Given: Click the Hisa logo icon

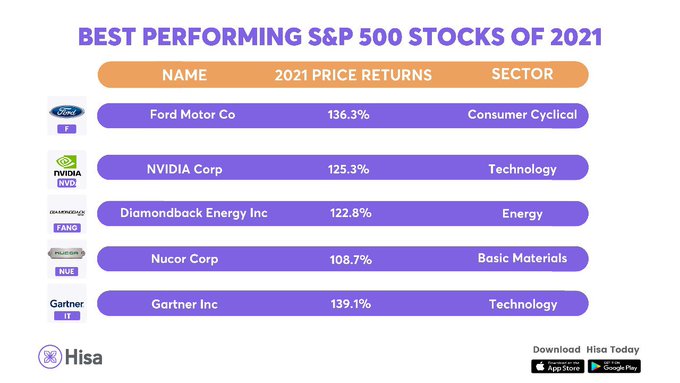Looking at the screenshot, I should [50, 357].
